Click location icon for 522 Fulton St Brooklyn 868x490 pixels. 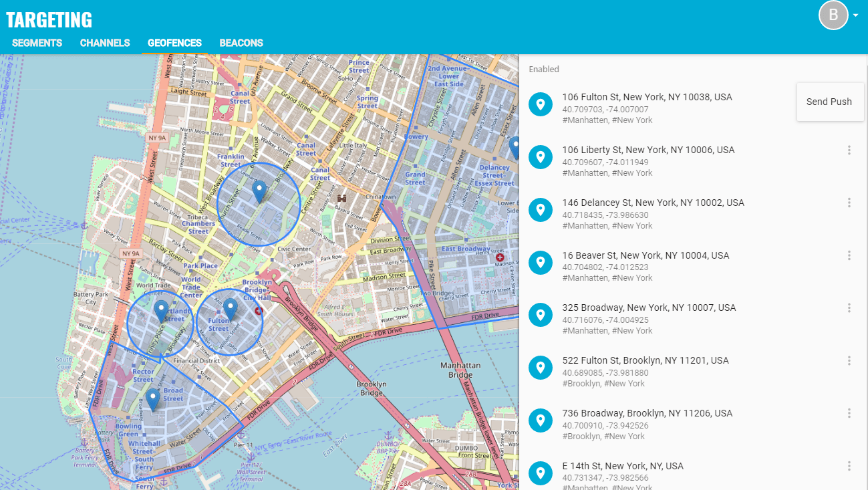coord(541,368)
